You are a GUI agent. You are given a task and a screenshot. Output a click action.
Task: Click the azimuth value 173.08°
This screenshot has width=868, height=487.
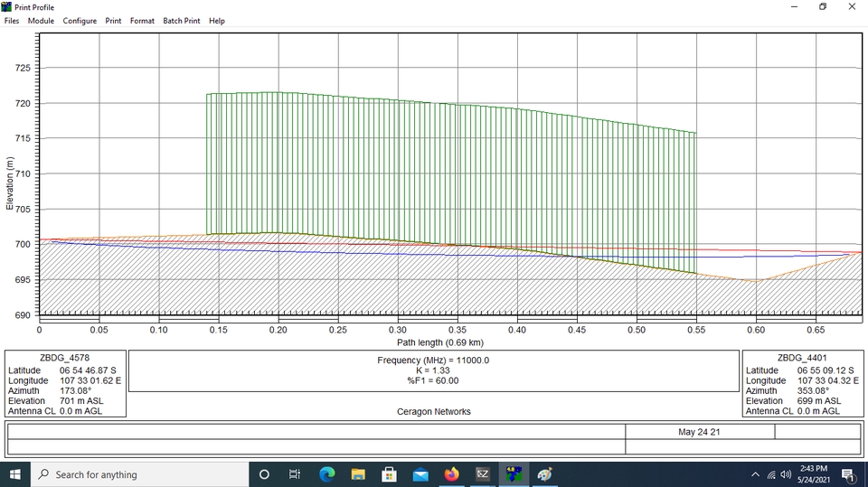(x=75, y=390)
